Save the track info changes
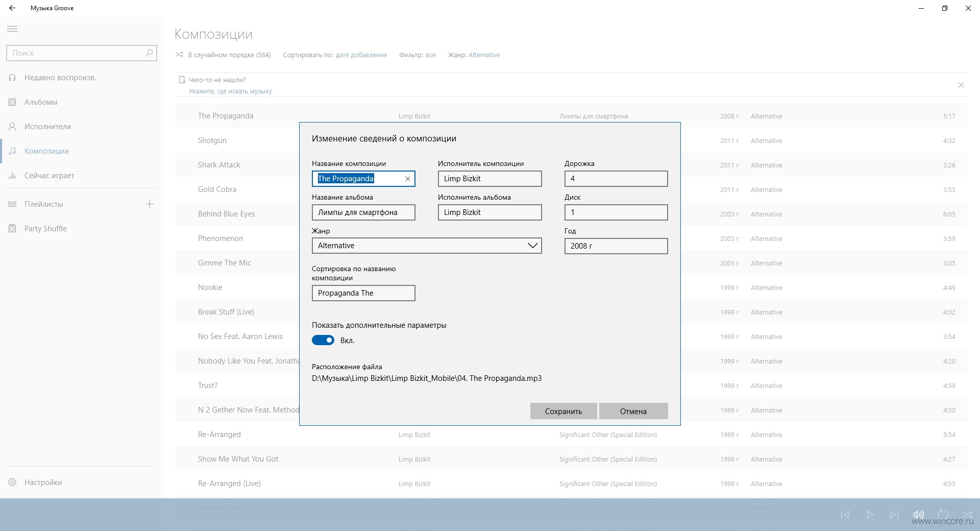Screen dimensions: 980x531 [x=563, y=411]
